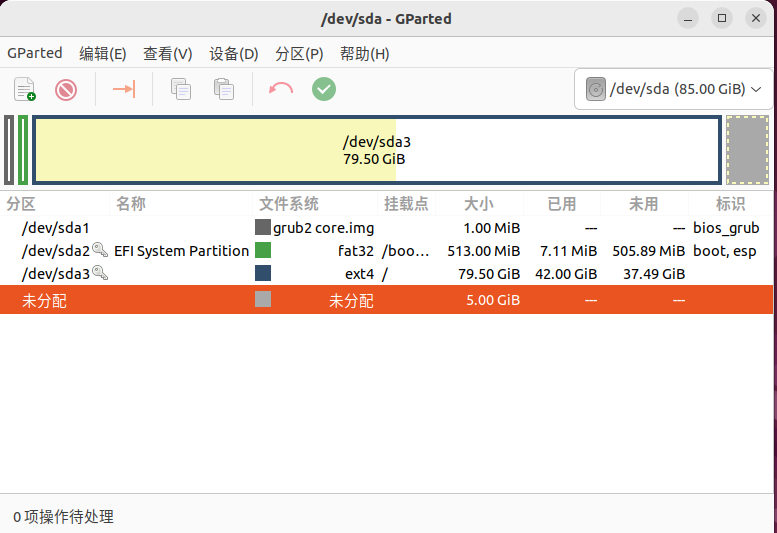
Task: Click the boot, esp flags
Action: (724, 251)
